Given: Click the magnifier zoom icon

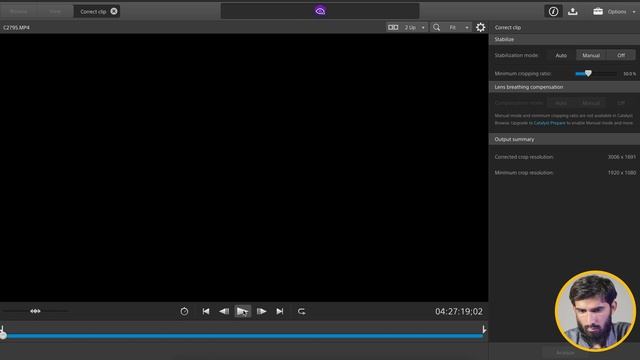Looking at the screenshot, I should coord(436,27).
